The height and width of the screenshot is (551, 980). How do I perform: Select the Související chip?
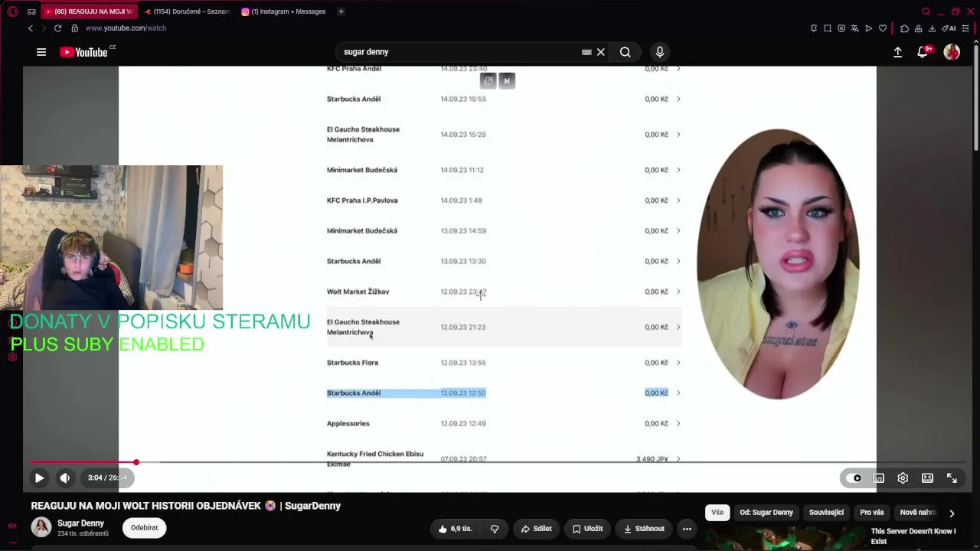coord(827,513)
